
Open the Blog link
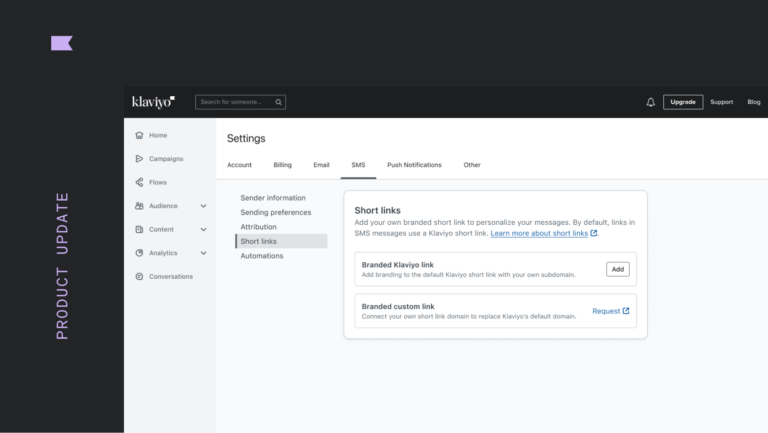[754, 102]
